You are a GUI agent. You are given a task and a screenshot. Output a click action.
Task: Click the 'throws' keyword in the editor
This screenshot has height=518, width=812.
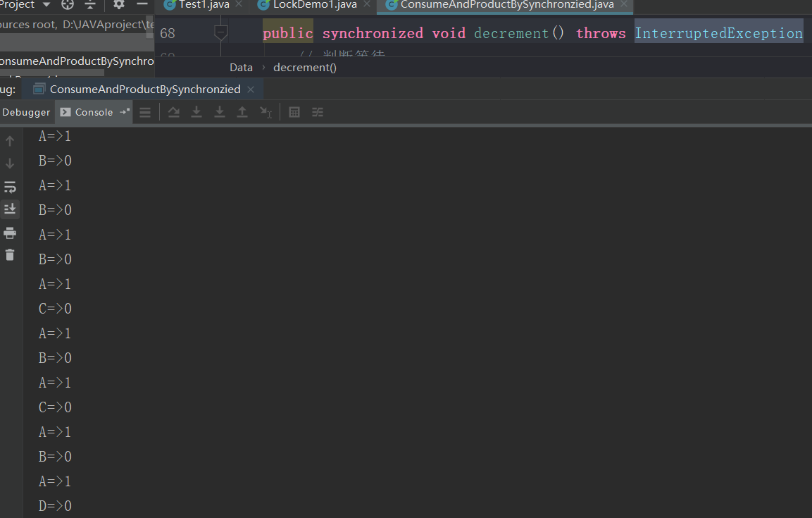[601, 33]
